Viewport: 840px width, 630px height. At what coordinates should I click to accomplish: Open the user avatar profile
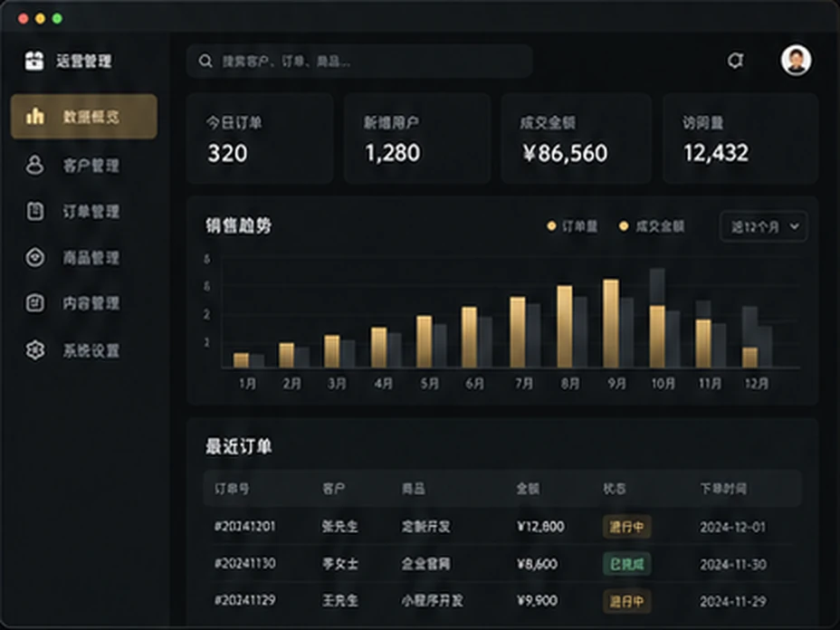796,60
